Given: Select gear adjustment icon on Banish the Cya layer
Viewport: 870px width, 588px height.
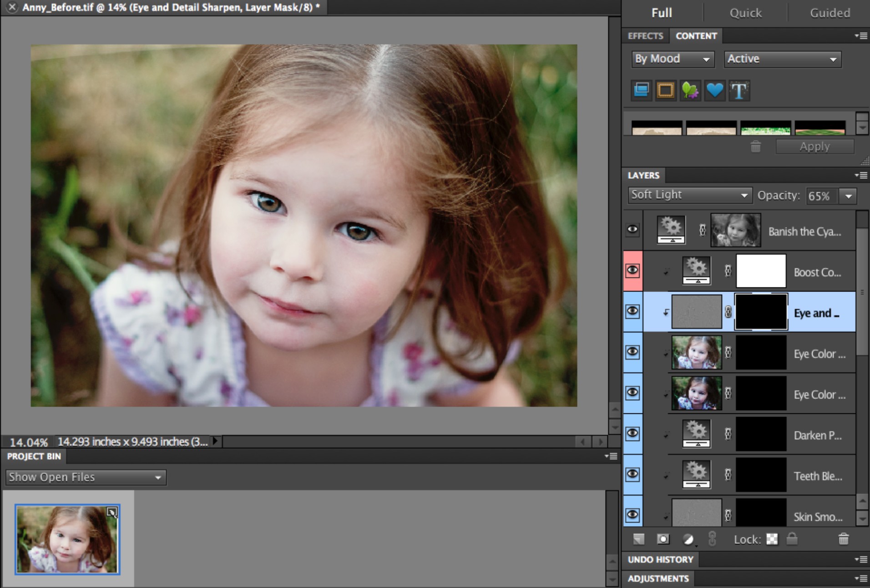Looking at the screenshot, I should (x=671, y=230).
